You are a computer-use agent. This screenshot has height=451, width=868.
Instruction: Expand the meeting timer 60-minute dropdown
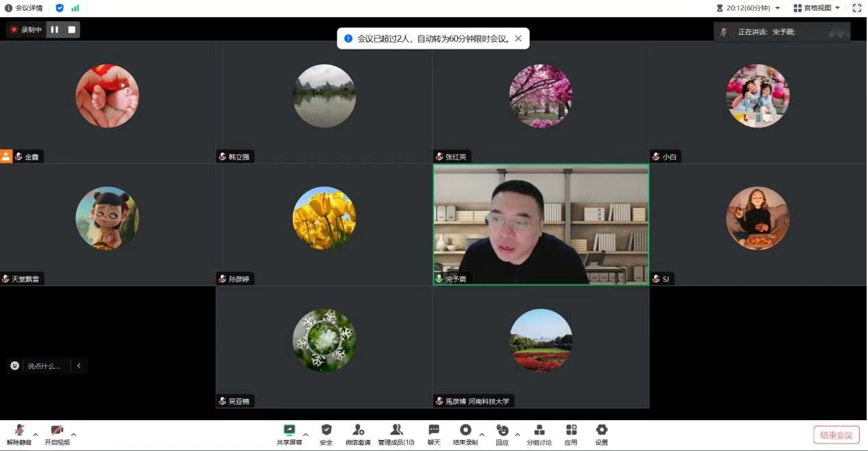(x=777, y=8)
